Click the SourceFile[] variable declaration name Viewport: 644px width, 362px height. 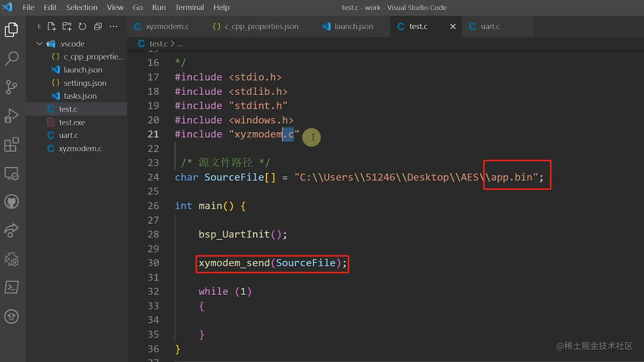240,177
